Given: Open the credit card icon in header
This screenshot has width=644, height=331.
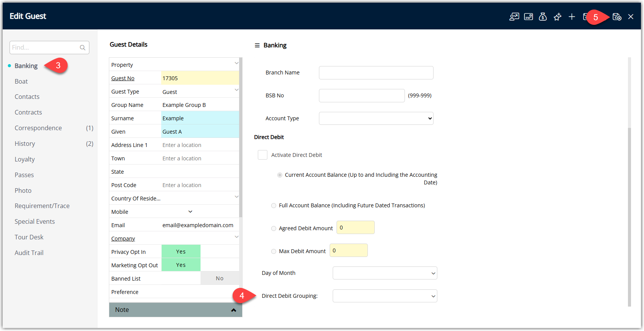Looking at the screenshot, I should 529,17.
